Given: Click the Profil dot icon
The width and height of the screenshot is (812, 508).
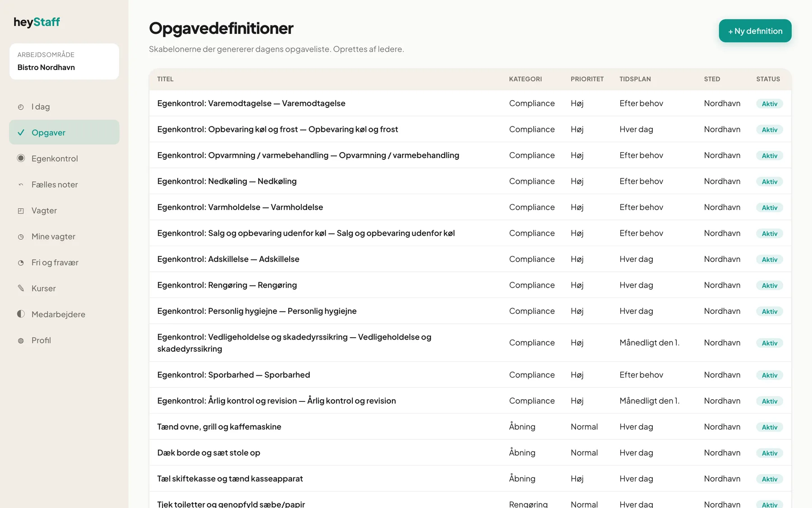Looking at the screenshot, I should (x=21, y=340).
